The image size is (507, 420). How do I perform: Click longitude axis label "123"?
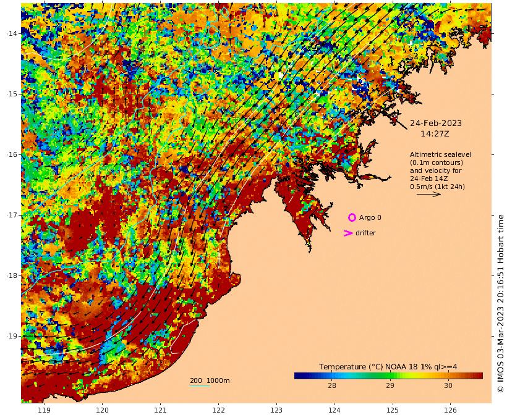276,410
